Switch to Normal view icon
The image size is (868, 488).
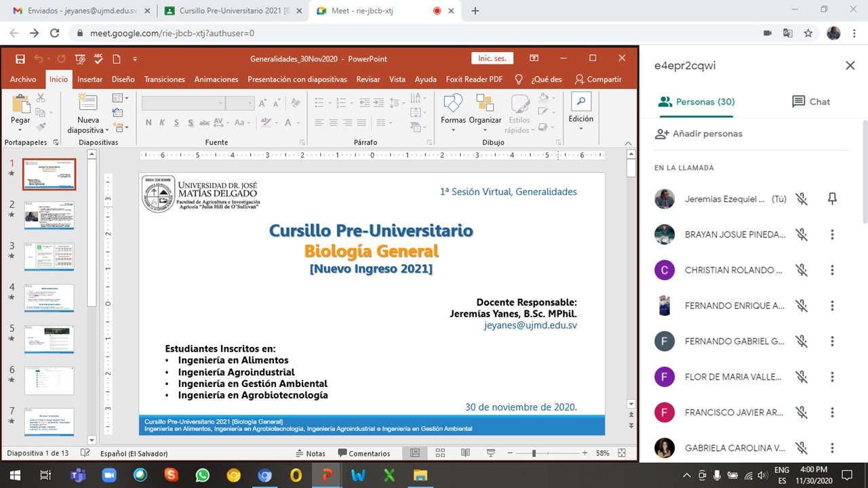[x=415, y=453]
